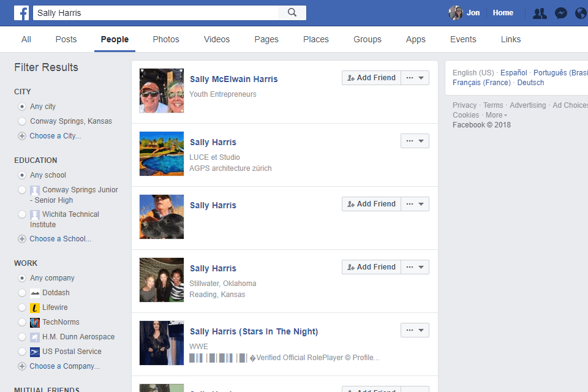This screenshot has height=392, width=588.
Task: Open the Privacy footer link
Action: coord(464,105)
